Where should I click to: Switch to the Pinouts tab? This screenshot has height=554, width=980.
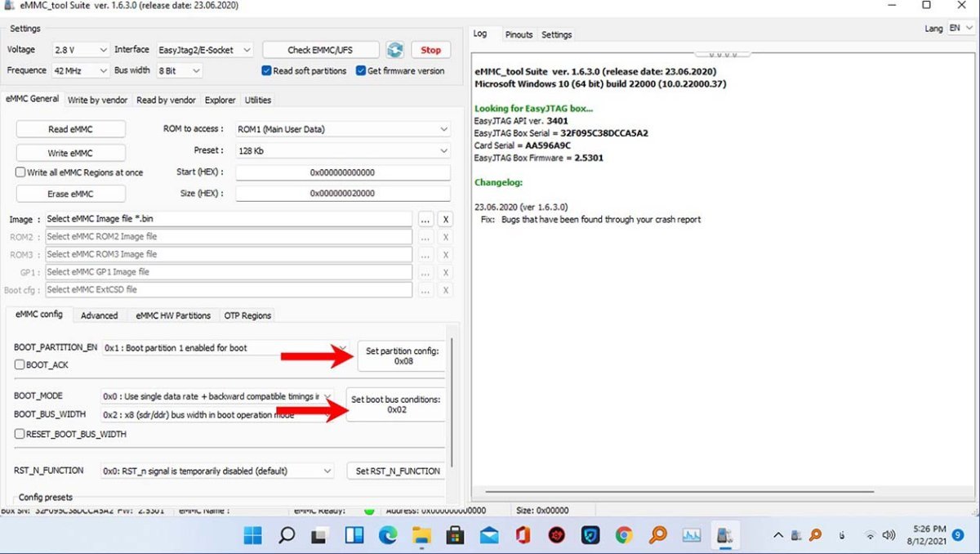click(519, 34)
